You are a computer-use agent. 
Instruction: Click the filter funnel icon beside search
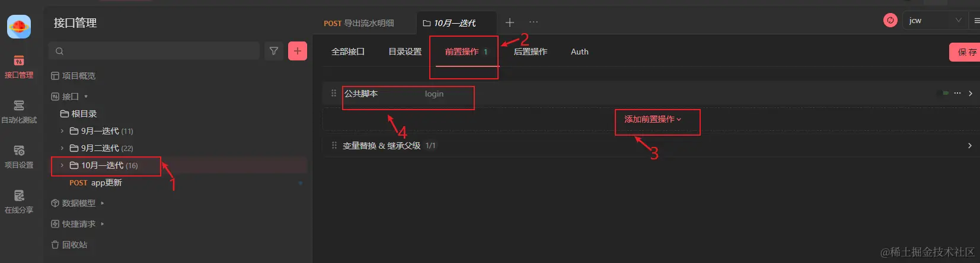coord(274,52)
